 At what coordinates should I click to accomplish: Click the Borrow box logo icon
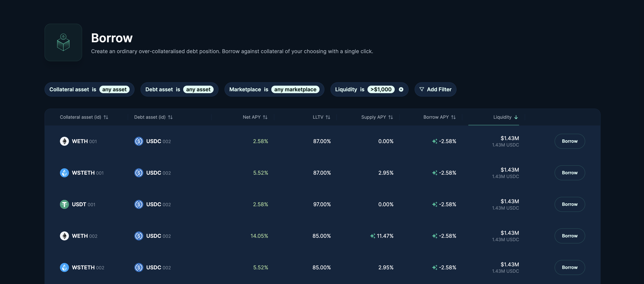coord(63,42)
